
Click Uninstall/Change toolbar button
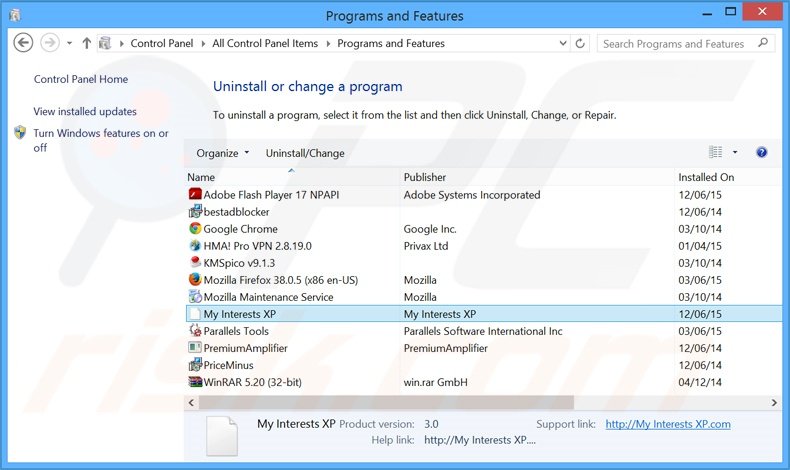click(x=305, y=153)
